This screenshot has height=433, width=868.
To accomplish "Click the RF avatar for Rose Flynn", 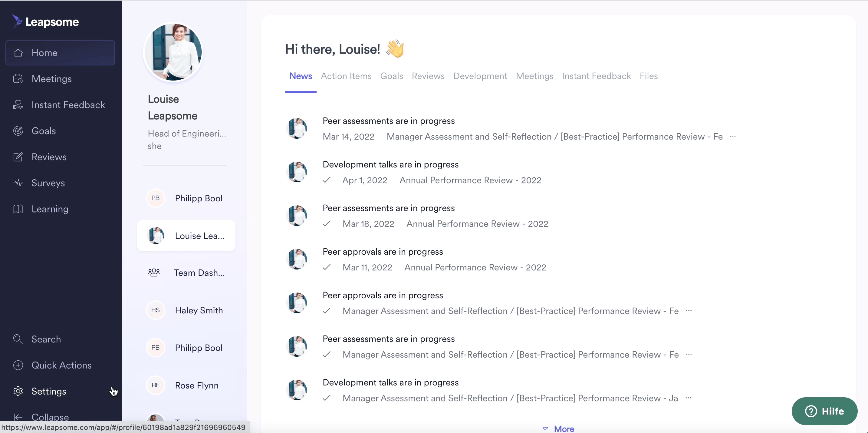I will click(x=155, y=385).
